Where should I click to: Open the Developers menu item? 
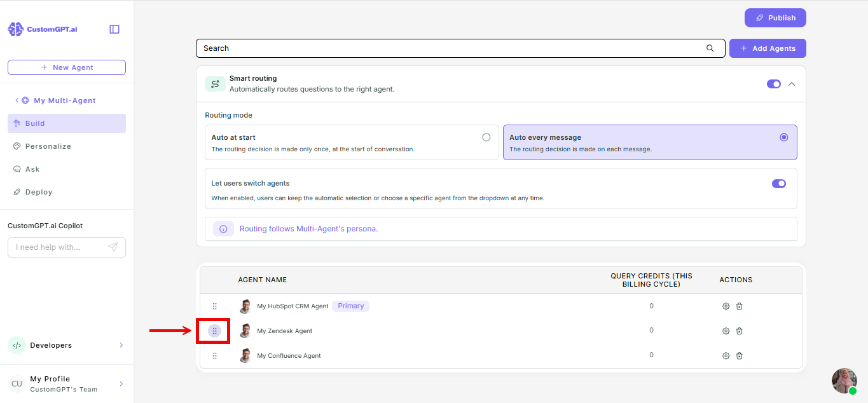tap(67, 345)
